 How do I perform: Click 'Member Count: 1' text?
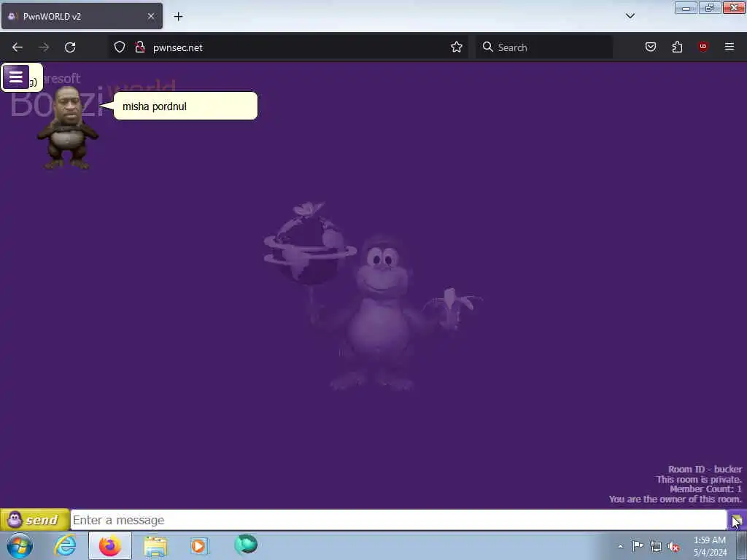[x=705, y=489]
